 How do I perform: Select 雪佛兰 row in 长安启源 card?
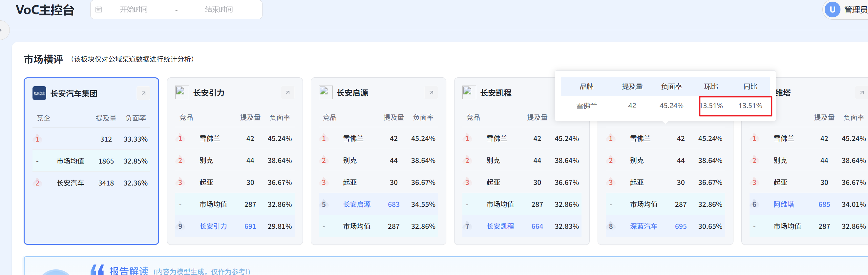[378, 139]
